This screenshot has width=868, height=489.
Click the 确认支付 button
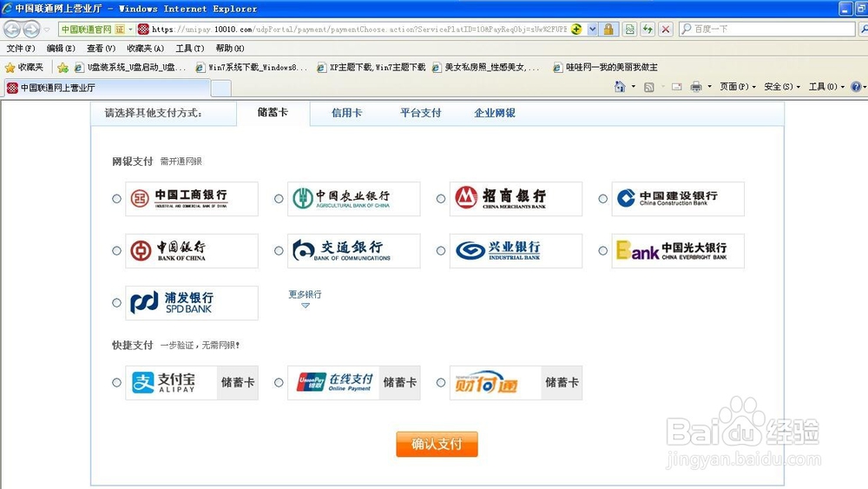pyautogui.click(x=437, y=444)
